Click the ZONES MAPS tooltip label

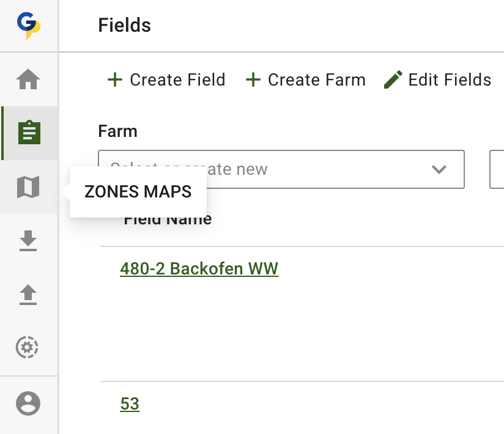coord(138,192)
